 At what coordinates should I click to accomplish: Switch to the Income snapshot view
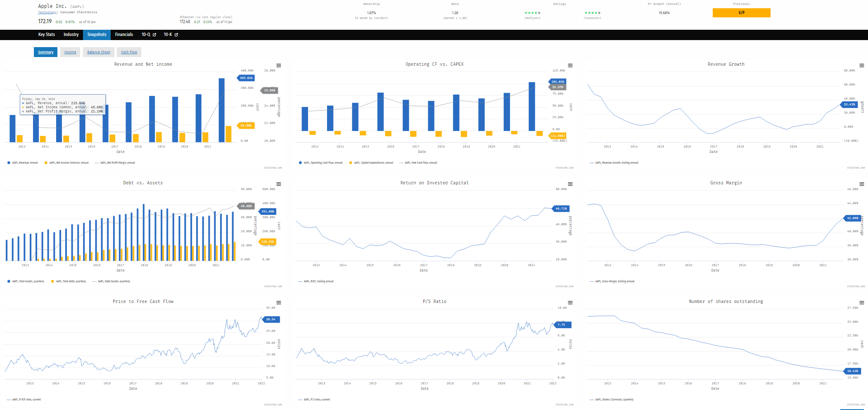(x=70, y=52)
